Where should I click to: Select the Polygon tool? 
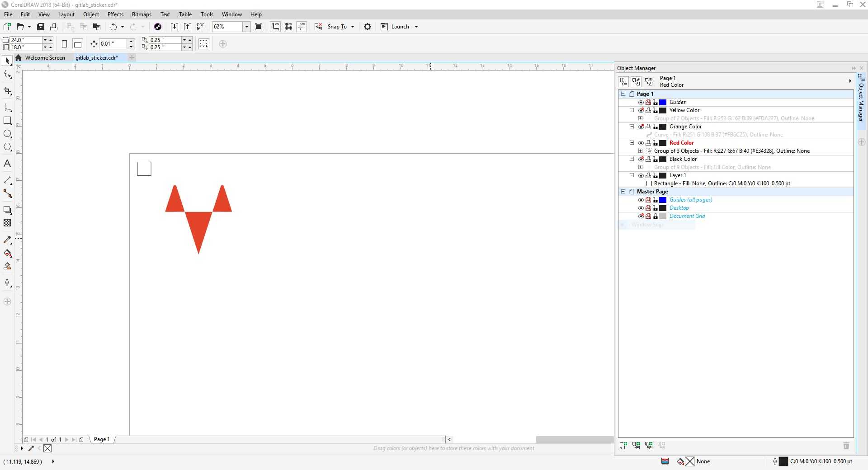click(7, 147)
